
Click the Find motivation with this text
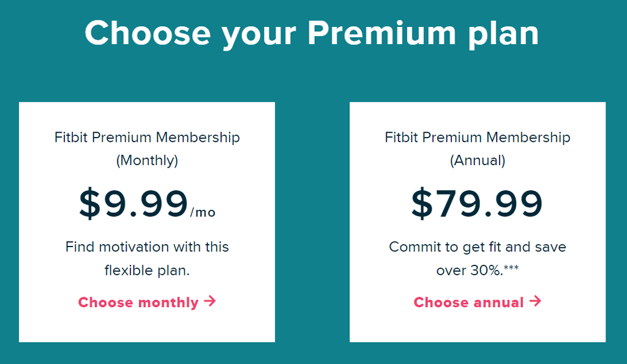coord(147,247)
